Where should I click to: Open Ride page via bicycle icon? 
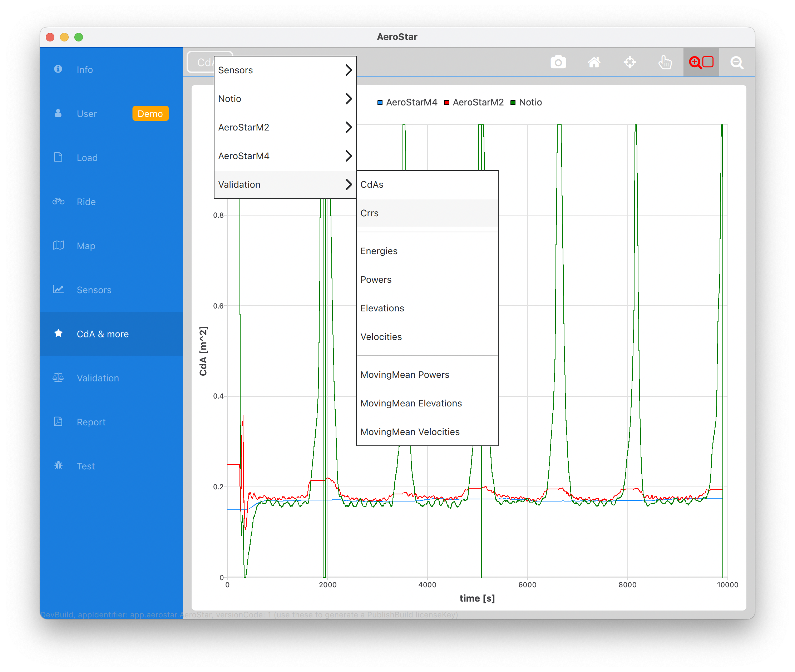(58, 202)
